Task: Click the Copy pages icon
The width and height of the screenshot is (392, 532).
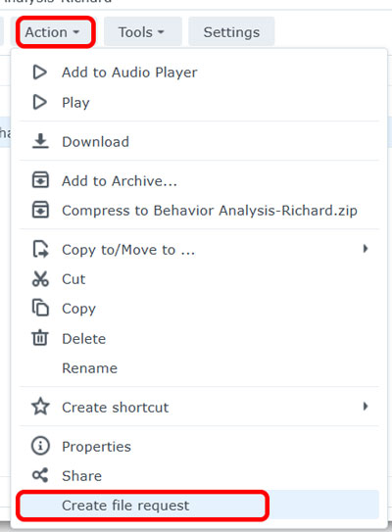Action: click(x=40, y=308)
